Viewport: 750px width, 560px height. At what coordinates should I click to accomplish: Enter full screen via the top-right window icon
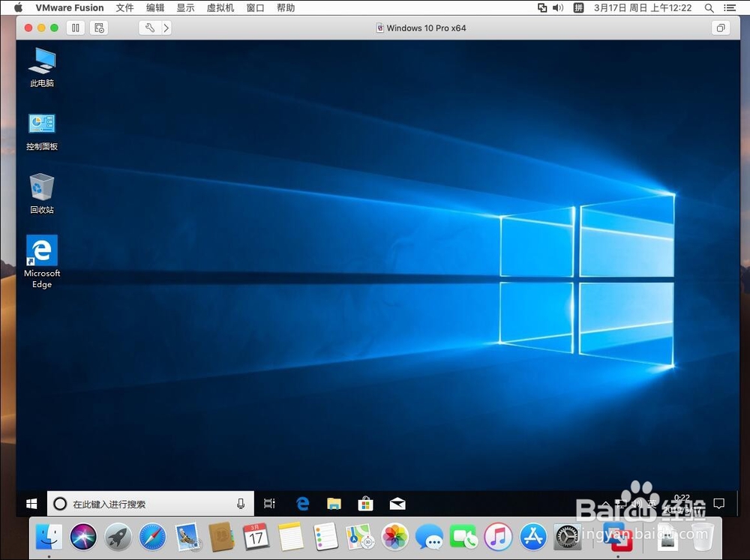(720, 28)
